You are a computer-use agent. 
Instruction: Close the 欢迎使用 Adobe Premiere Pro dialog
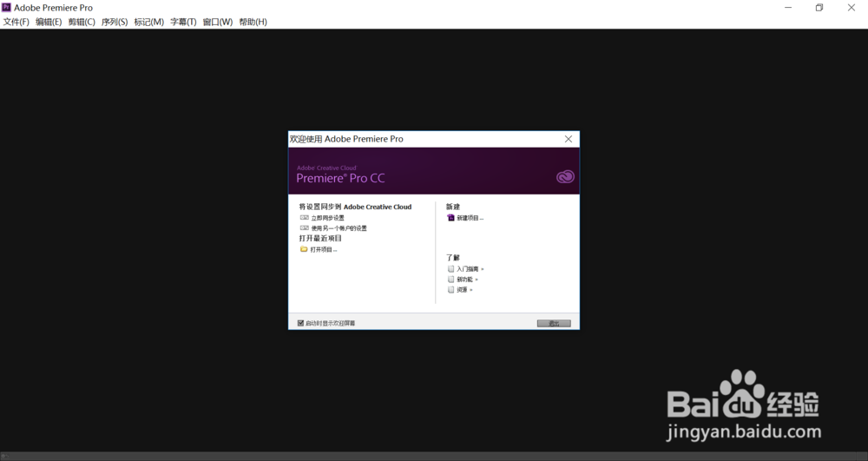pos(569,139)
